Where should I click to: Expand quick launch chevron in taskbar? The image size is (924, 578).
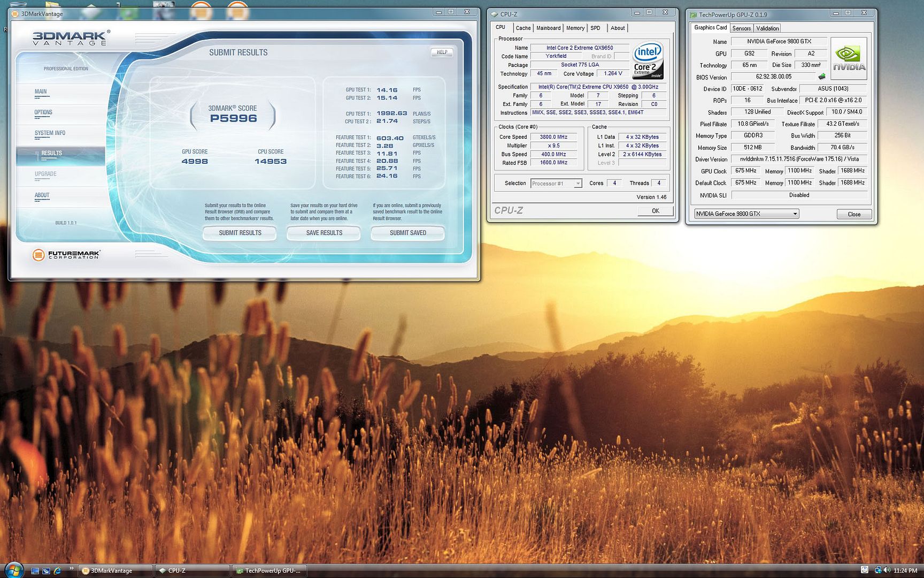point(72,568)
